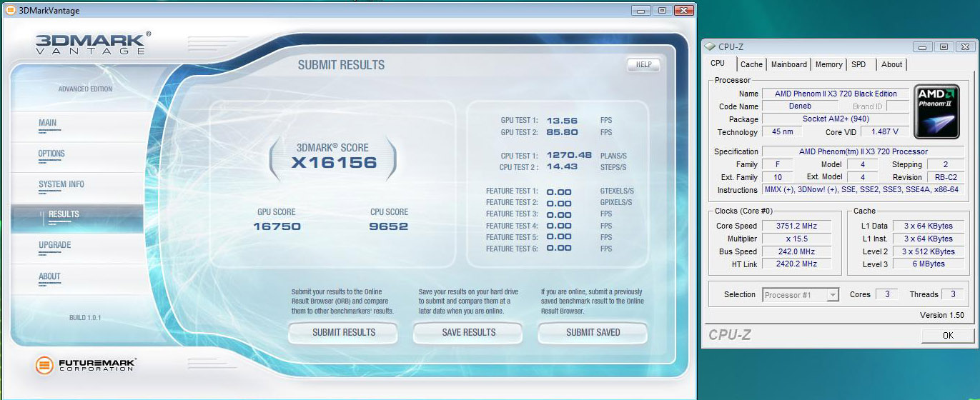The image size is (980, 400).
Task: Click GPU Test 2 value 85.80
Action: click(x=562, y=132)
